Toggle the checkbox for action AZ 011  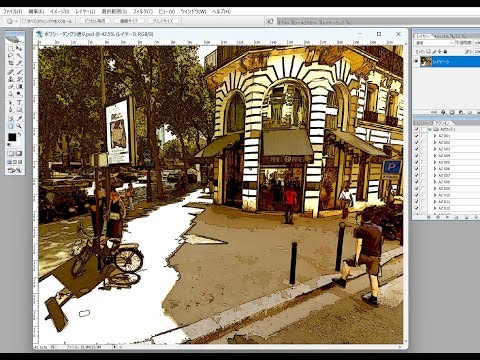point(416,202)
